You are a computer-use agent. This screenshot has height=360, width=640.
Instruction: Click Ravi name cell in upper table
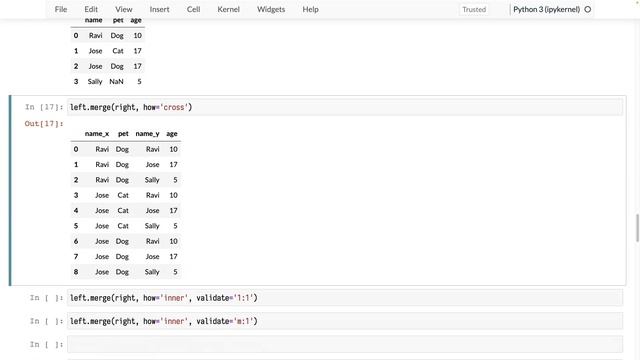(x=96, y=36)
